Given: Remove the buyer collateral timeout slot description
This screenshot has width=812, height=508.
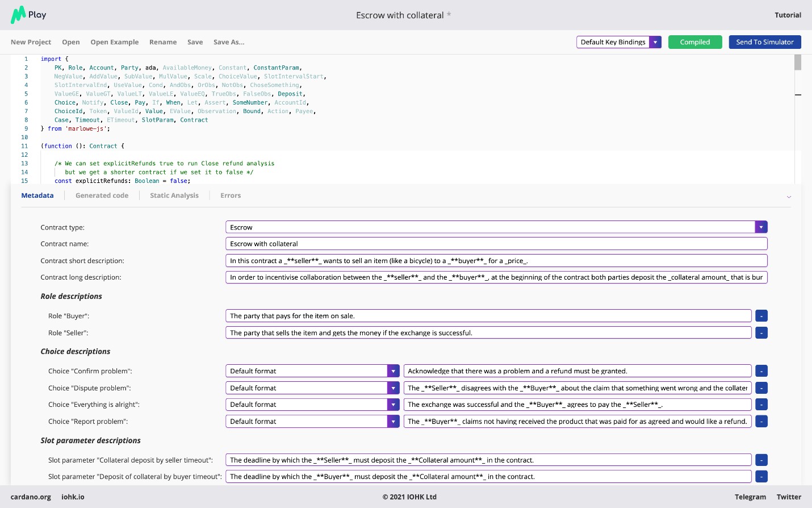Looking at the screenshot, I should coord(761,477).
